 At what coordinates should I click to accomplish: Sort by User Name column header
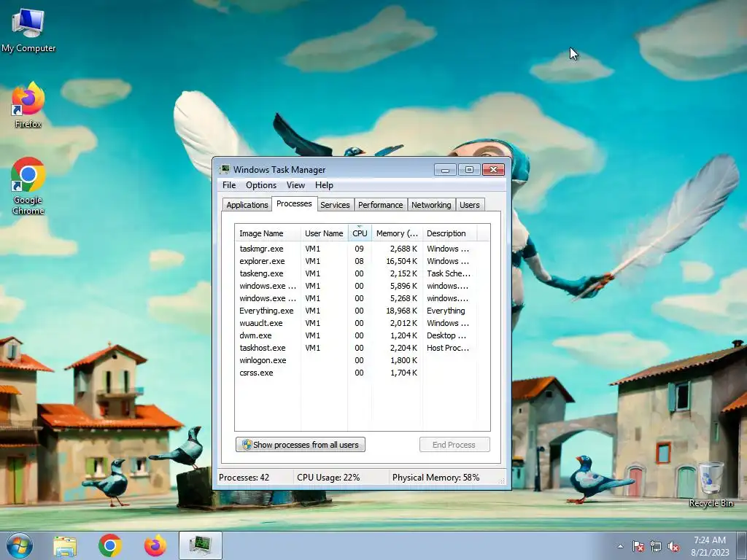tap(324, 233)
